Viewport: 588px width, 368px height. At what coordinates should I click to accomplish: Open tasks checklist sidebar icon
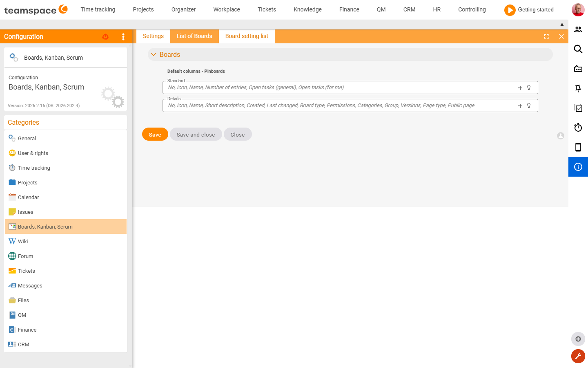[x=578, y=108]
